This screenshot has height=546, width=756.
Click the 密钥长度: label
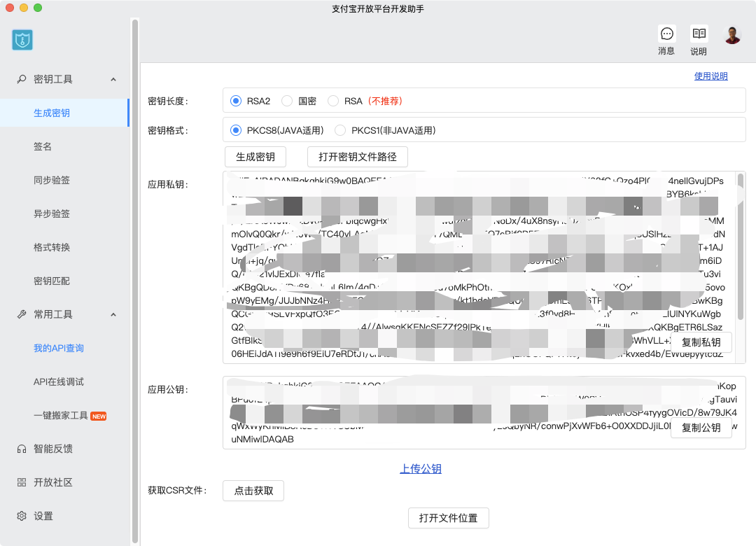pos(168,101)
